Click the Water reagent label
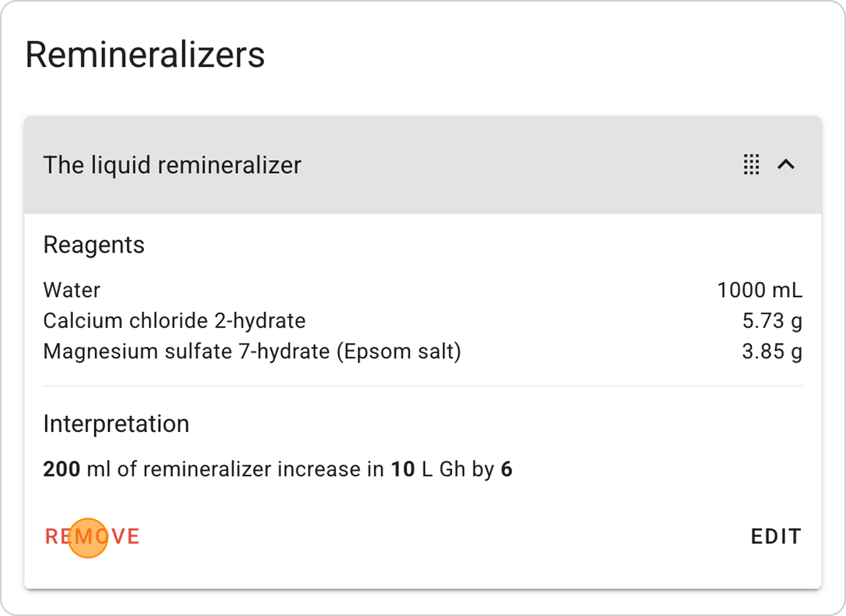The width and height of the screenshot is (846, 616). click(72, 290)
